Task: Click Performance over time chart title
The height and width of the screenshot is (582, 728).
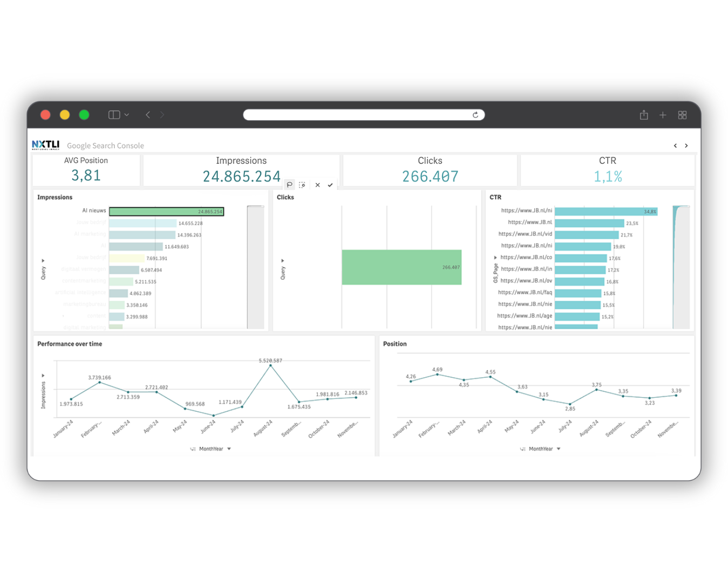Action: 70,344
